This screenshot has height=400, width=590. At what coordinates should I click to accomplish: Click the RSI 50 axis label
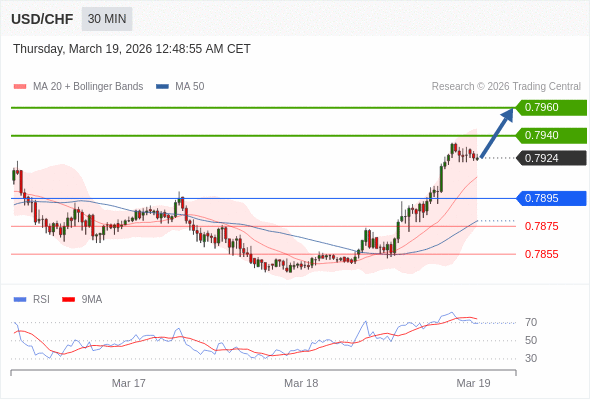[x=531, y=341]
